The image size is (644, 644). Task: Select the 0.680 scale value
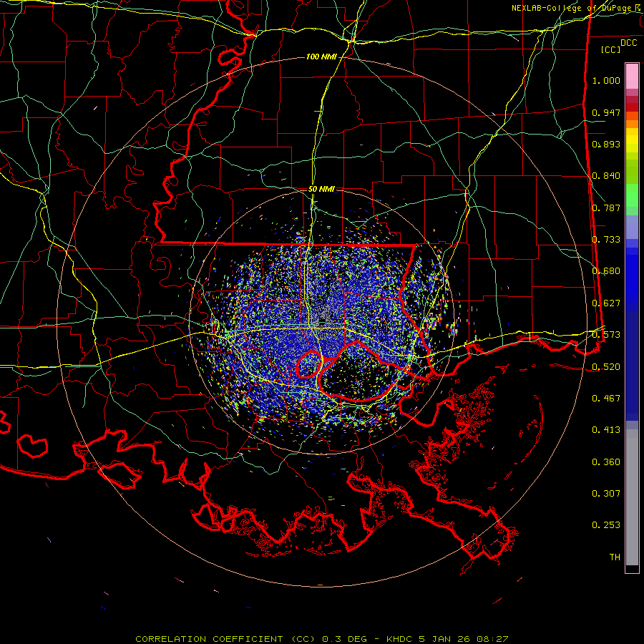[606, 271]
